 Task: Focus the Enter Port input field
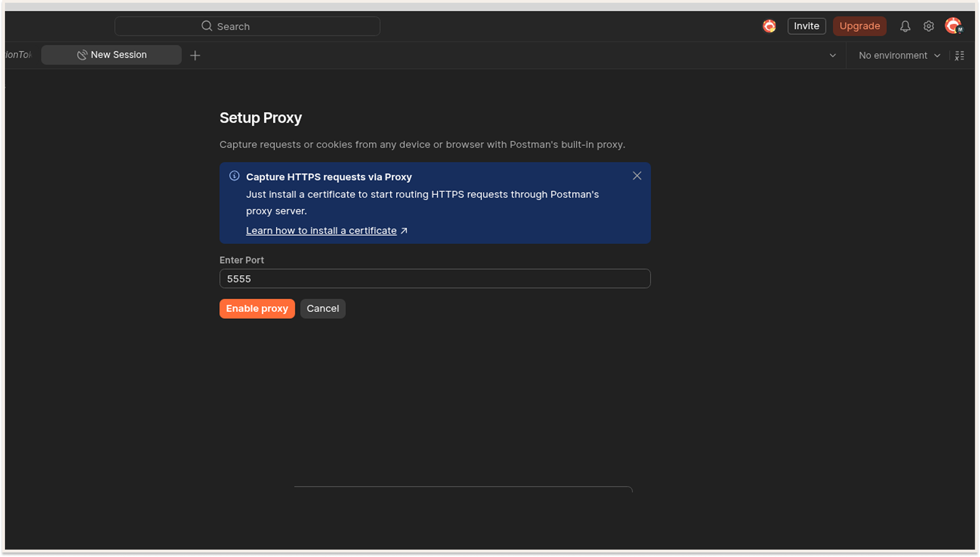pyautogui.click(x=435, y=279)
